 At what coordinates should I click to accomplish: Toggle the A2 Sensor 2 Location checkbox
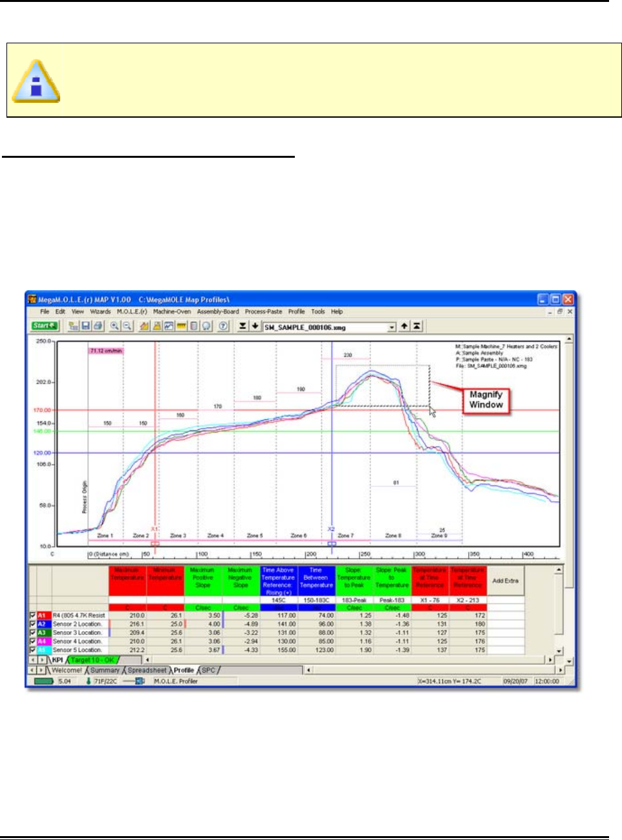tap(33, 624)
